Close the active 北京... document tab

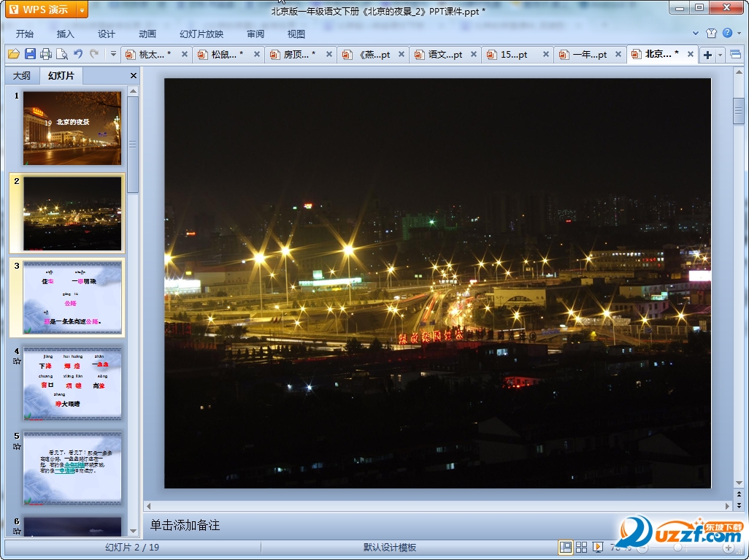pyautogui.click(x=691, y=55)
